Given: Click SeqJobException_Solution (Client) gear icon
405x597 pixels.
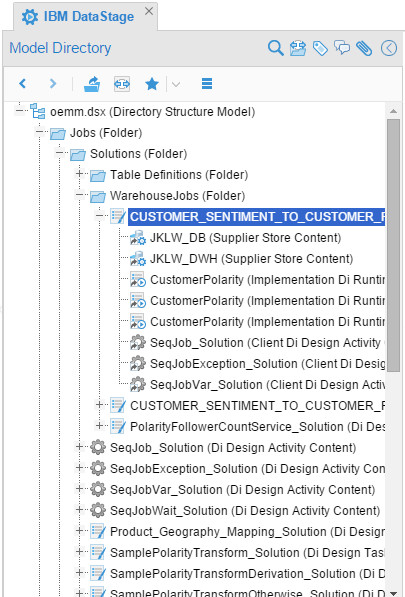Looking at the screenshot, I should [x=138, y=363].
